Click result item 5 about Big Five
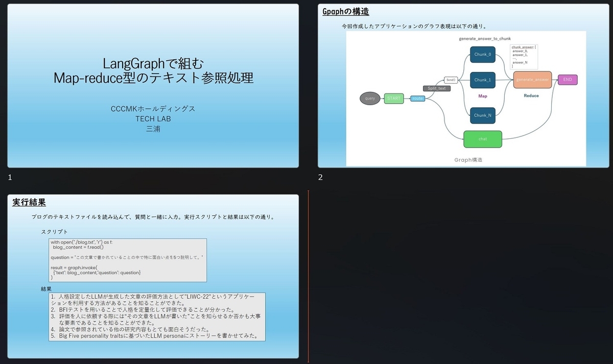This screenshot has height=364, width=613. [x=154, y=336]
